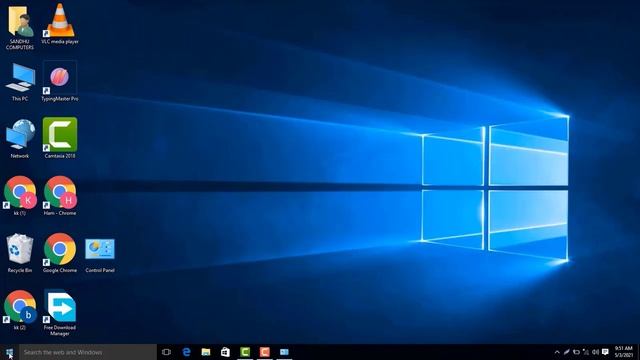Open the Action Center notifications icon

605,352
